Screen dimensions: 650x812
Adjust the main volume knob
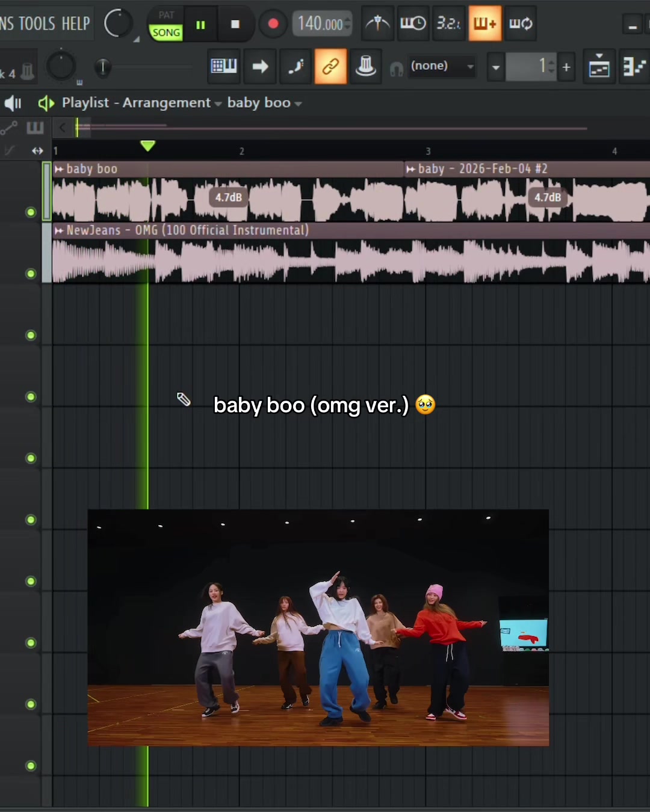(117, 23)
